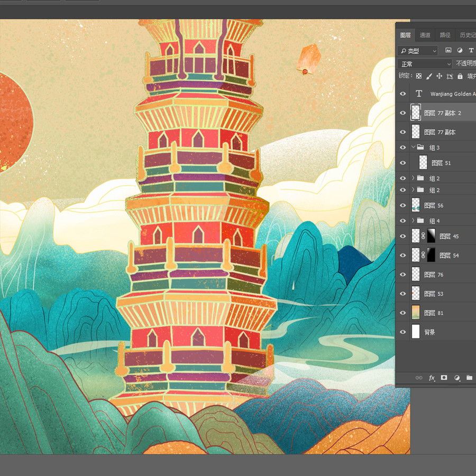Switch to the 图层 layers tab
476x476 pixels.
coord(405,35)
